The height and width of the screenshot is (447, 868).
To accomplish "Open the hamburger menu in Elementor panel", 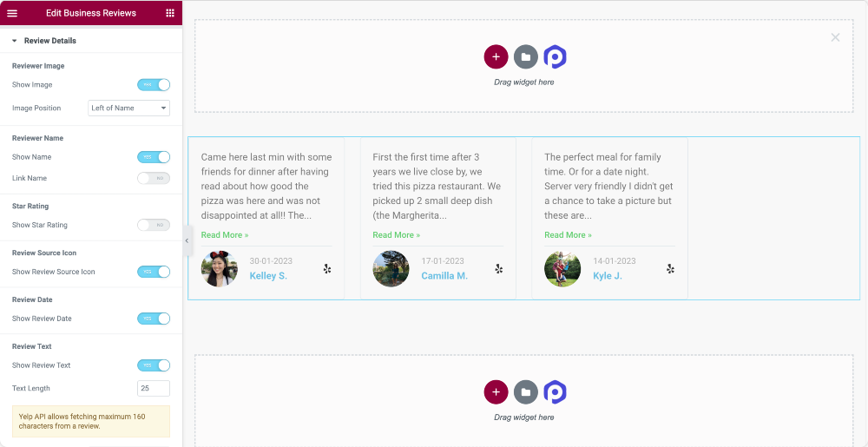I will point(12,13).
